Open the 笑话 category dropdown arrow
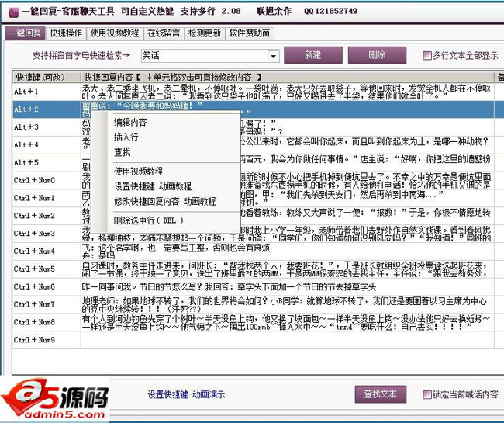Image resolution: width=504 pixels, height=423 pixels. pyautogui.click(x=273, y=57)
